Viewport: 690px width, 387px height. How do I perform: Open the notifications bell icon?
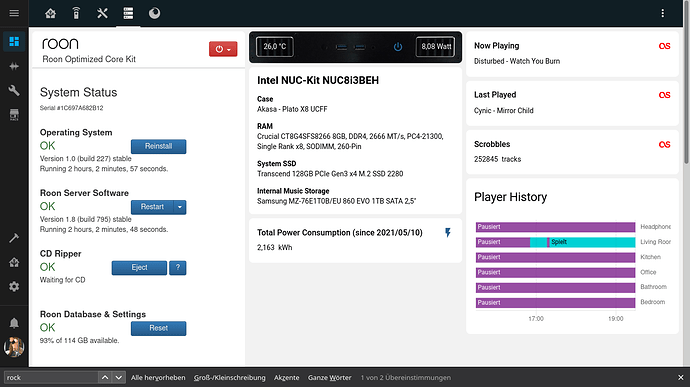click(14, 323)
